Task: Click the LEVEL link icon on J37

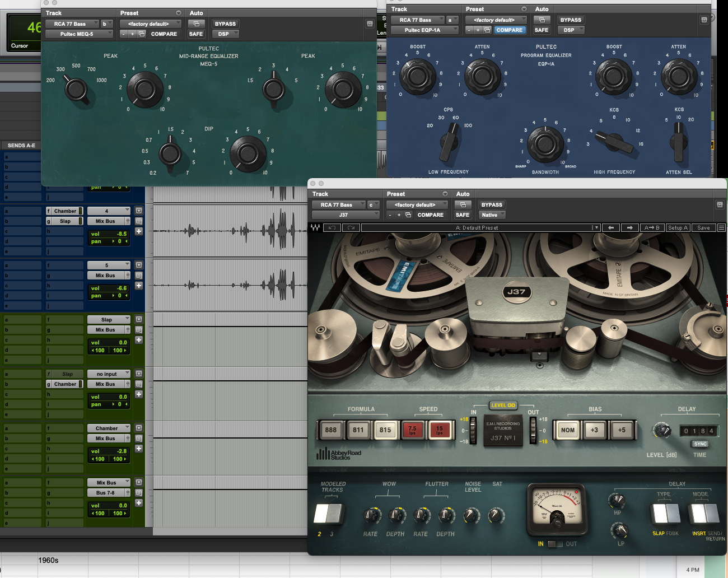Action: (503, 405)
